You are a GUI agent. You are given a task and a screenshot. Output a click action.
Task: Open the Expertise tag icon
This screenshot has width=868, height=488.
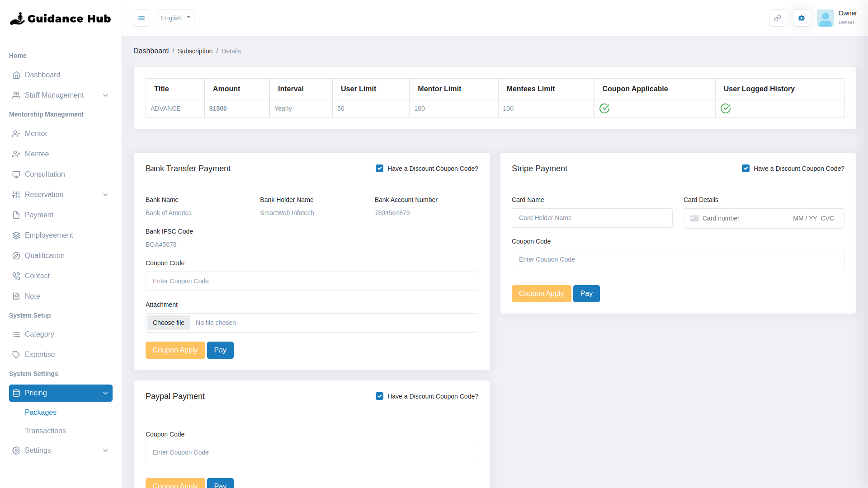point(16,354)
